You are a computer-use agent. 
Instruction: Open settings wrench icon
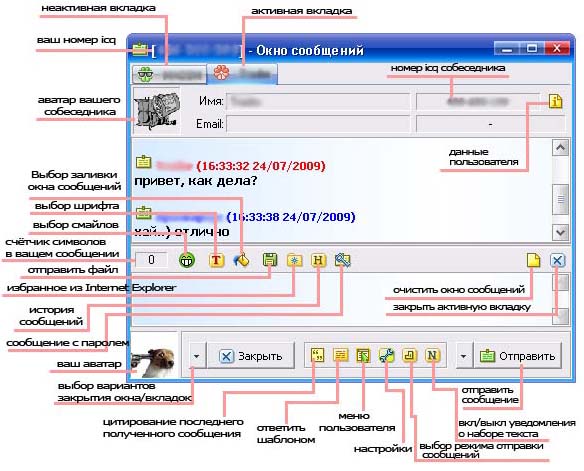[387, 356]
